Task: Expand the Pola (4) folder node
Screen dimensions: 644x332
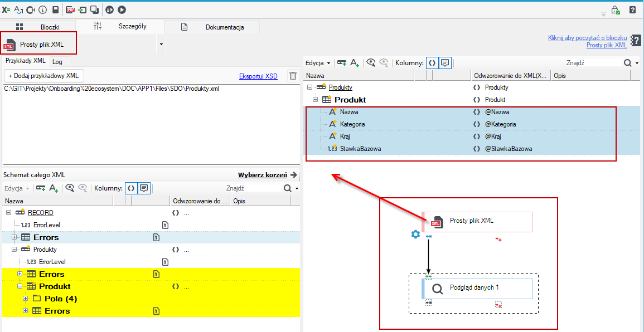Action: tap(26, 299)
